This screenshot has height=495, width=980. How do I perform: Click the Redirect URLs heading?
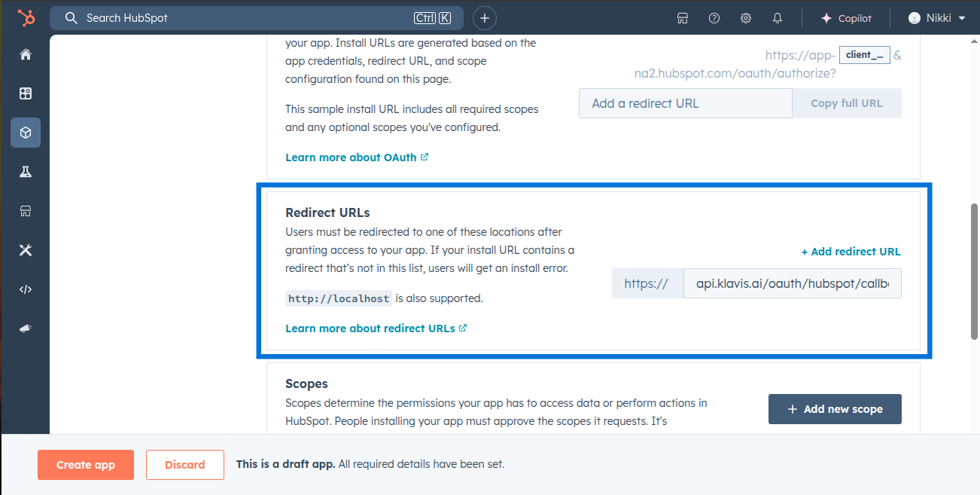(x=327, y=212)
